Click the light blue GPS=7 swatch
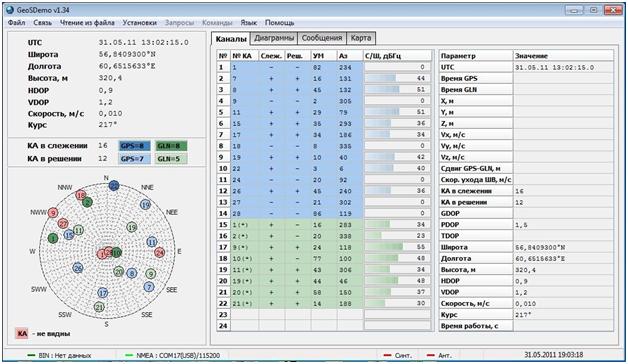The height and width of the screenshot is (364, 628). [x=135, y=159]
